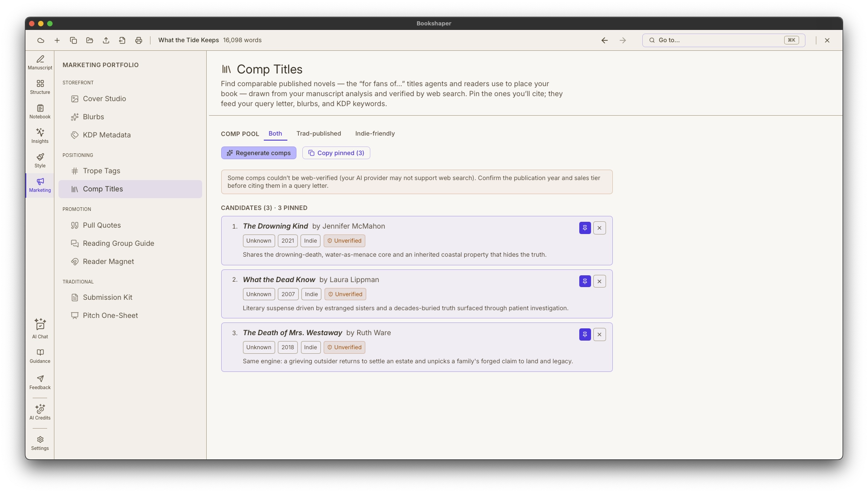This screenshot has height=493, width=868.
Task: Open the Insights section
Action: point(40,136)
